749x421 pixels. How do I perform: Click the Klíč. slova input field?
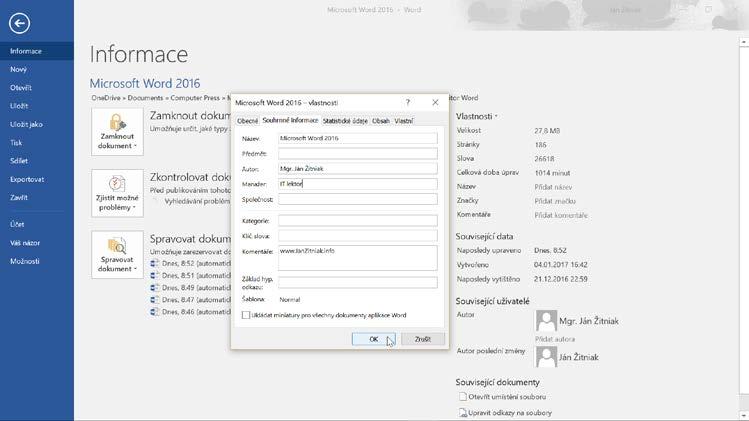[x=358, y=236]
